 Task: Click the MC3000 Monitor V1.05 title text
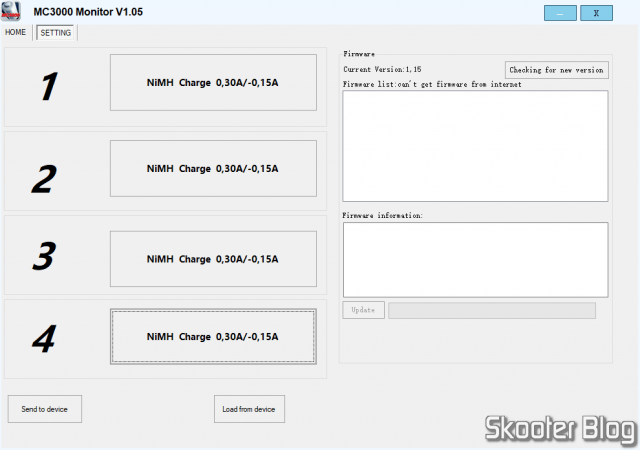[x=88, y=12]
